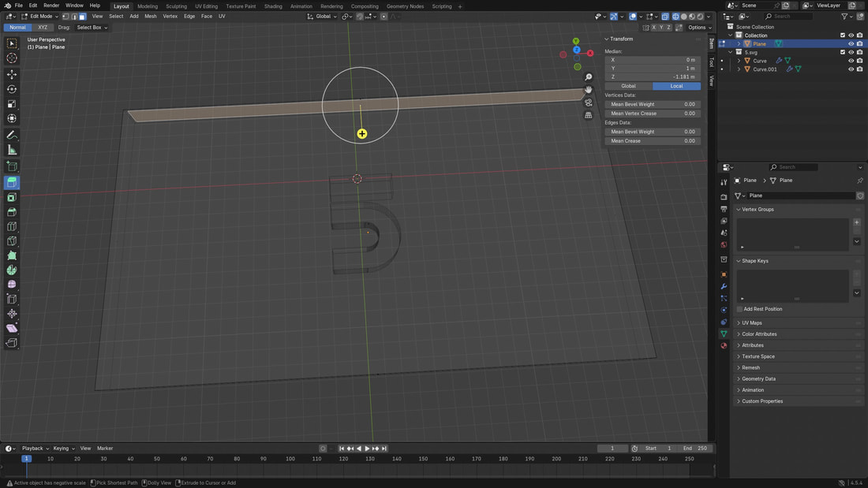Click the 3D Cursor tool
Screen dimensions: 868x488
click(x=12, y=58)
